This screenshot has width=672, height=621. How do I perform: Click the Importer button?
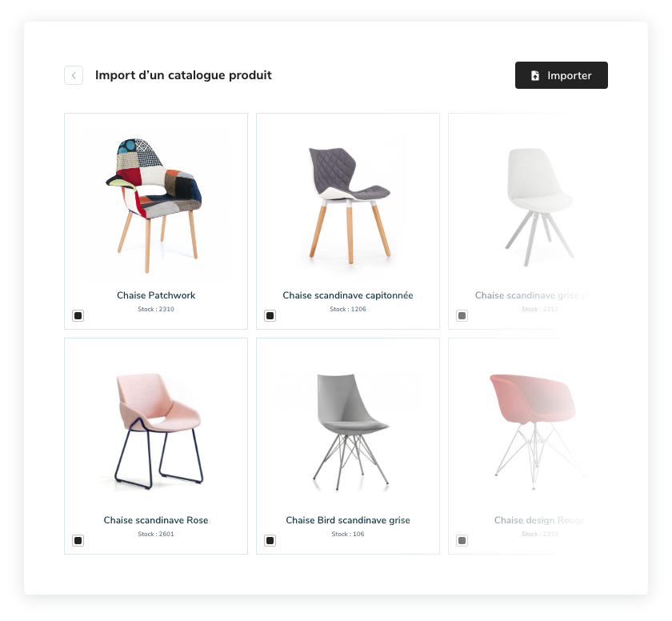click(562, 75)
